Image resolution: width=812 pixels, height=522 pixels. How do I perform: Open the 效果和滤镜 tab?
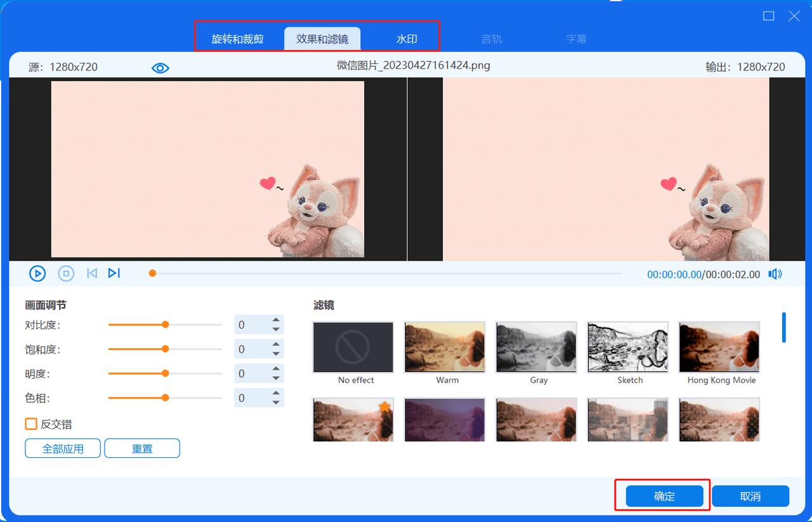(322, 39)
